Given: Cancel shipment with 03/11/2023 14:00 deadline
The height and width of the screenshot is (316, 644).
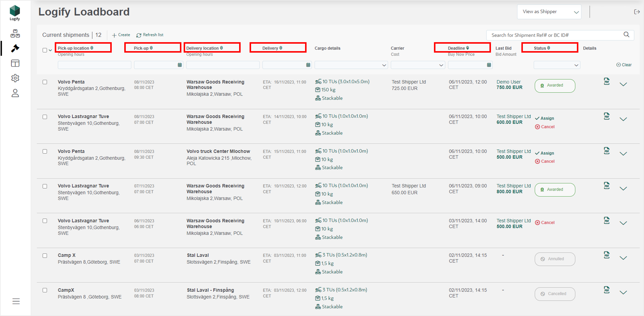Looking at the screenshot, I should coord(545,222).
